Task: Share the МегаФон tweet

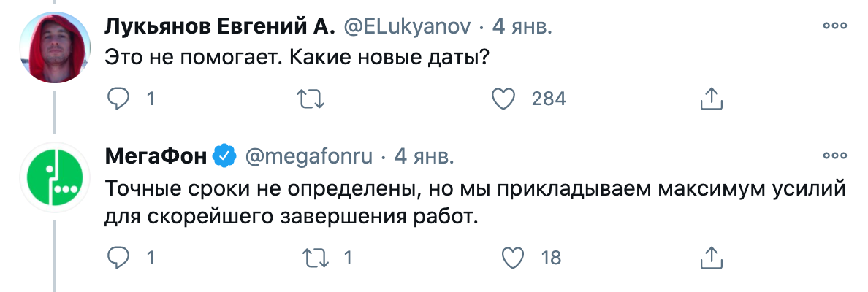Action: point(711,257)
